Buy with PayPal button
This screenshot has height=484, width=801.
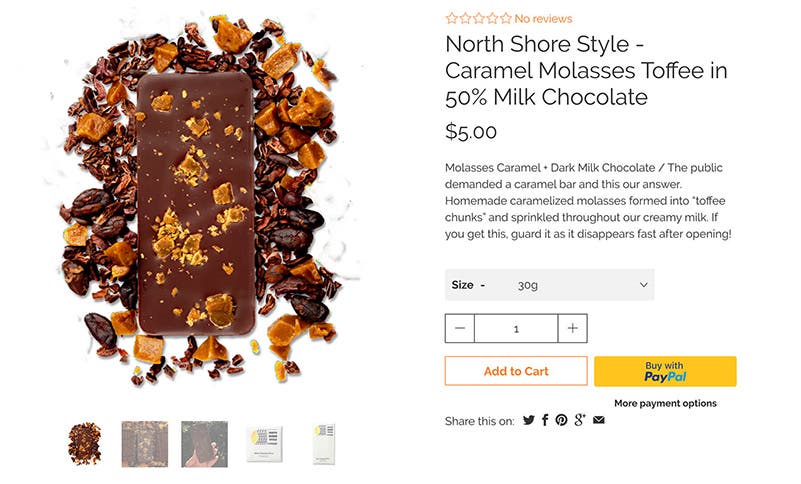click(665, 371)
